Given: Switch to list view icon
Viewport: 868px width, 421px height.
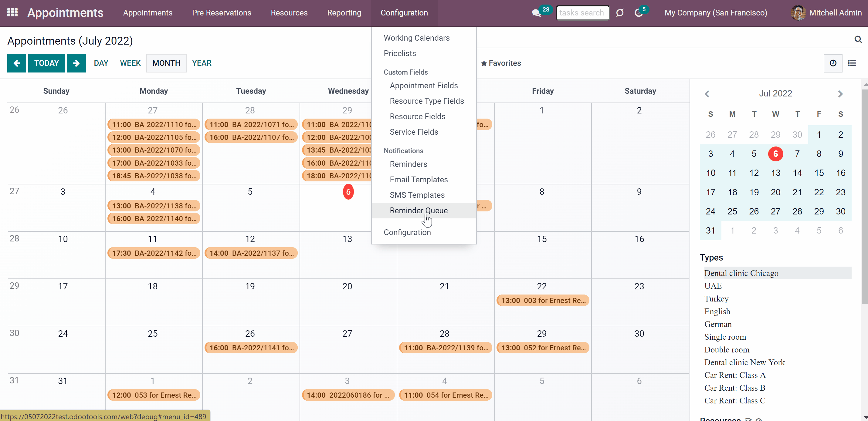Looking at the screenshot, I should coord(852,63).
